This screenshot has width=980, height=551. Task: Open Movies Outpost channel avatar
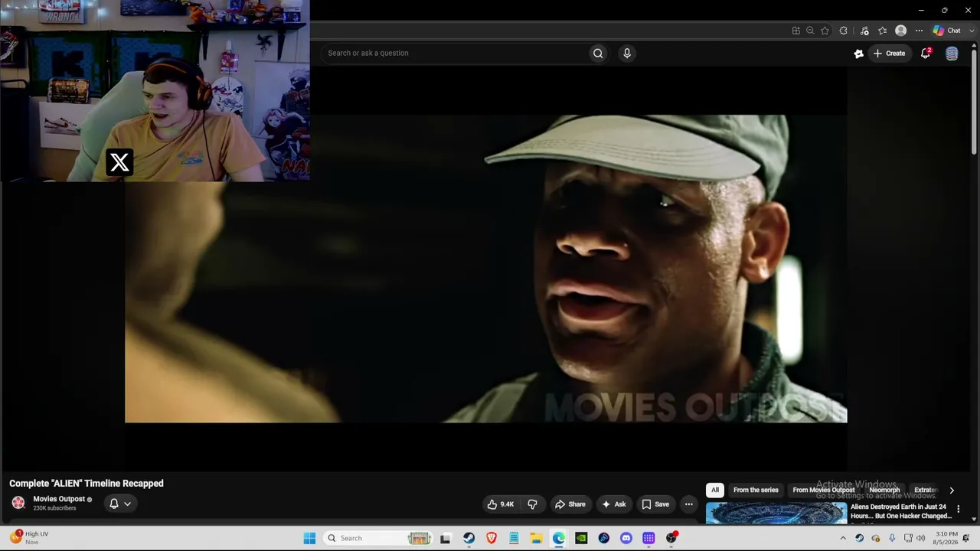coord(18,503)
